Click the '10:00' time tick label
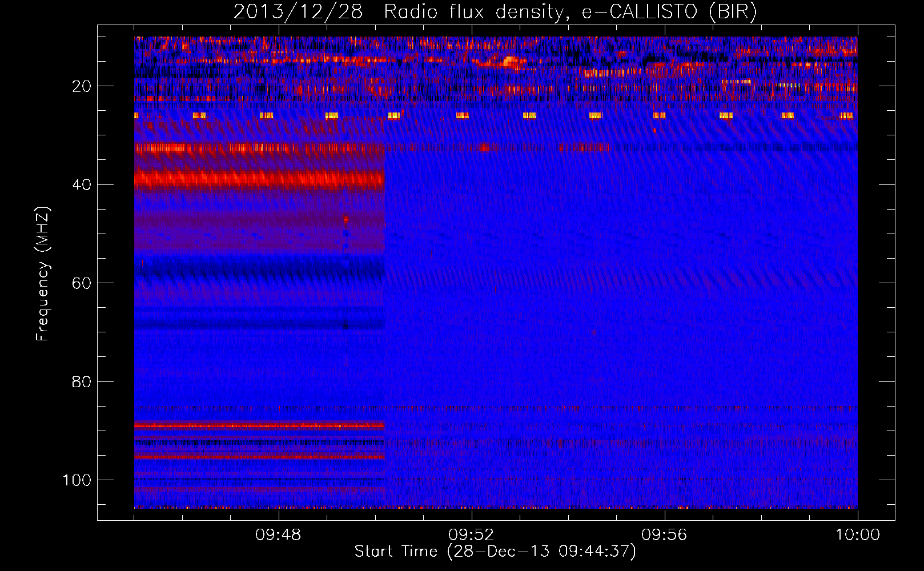Screen dimensions: 924x571 [858, 535]
